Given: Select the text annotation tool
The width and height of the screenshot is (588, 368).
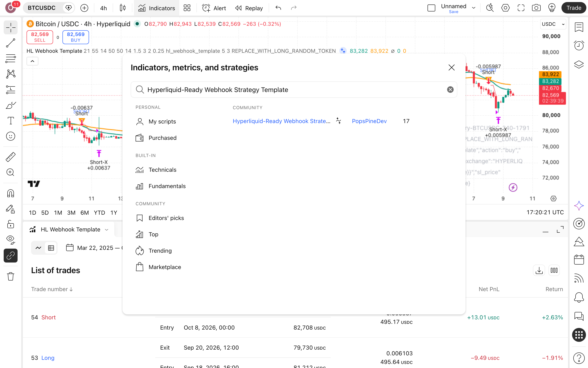Looking at the screenshot, I should click(x=10, y=121).
